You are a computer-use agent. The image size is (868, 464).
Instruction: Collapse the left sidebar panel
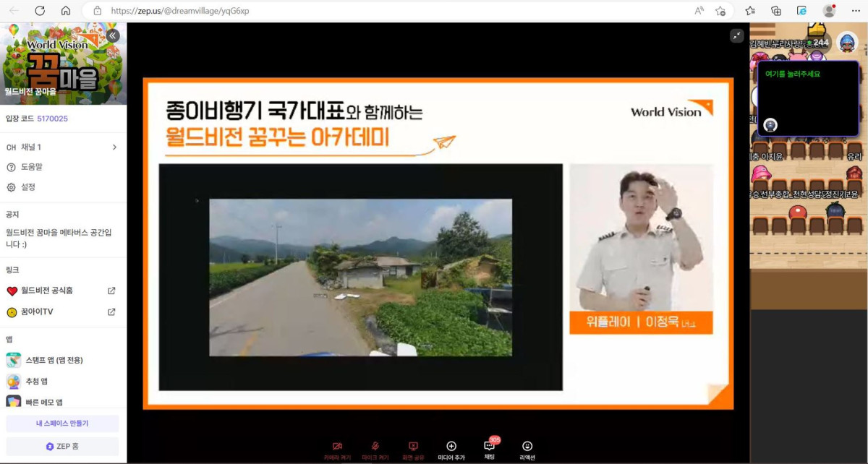(113, 35)
